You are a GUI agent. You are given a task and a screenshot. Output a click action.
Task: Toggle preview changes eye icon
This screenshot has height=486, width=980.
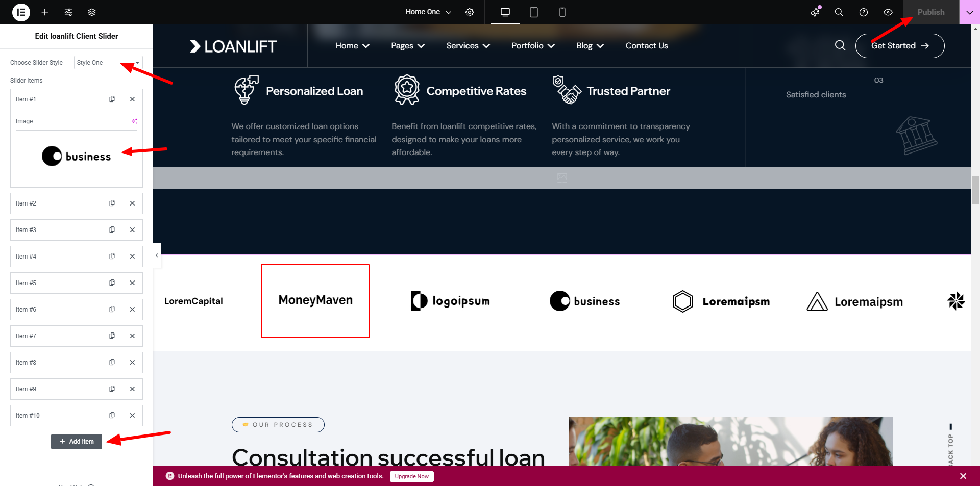[x=888, y=12]
